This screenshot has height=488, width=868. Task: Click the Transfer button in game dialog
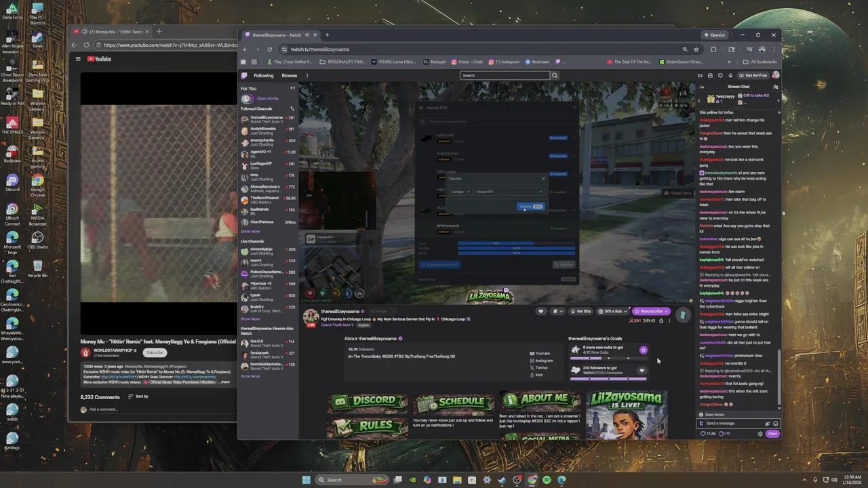[x=530, y=206]
